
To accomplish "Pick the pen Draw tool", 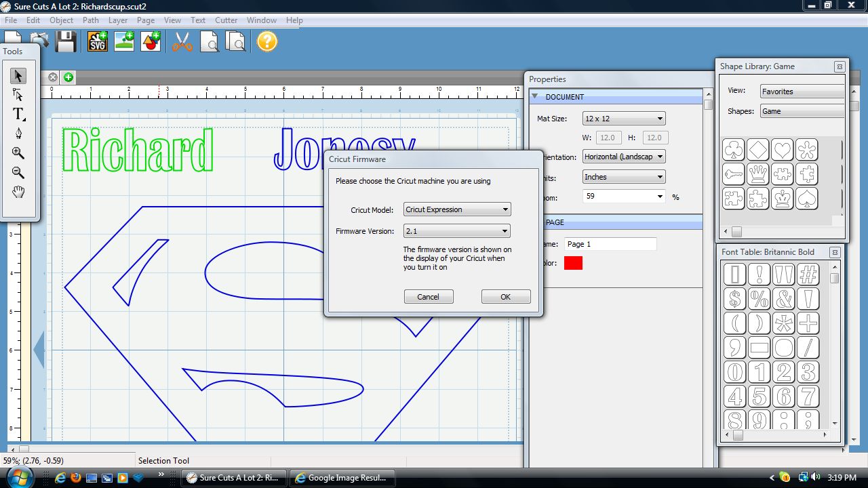I will 18,134.
